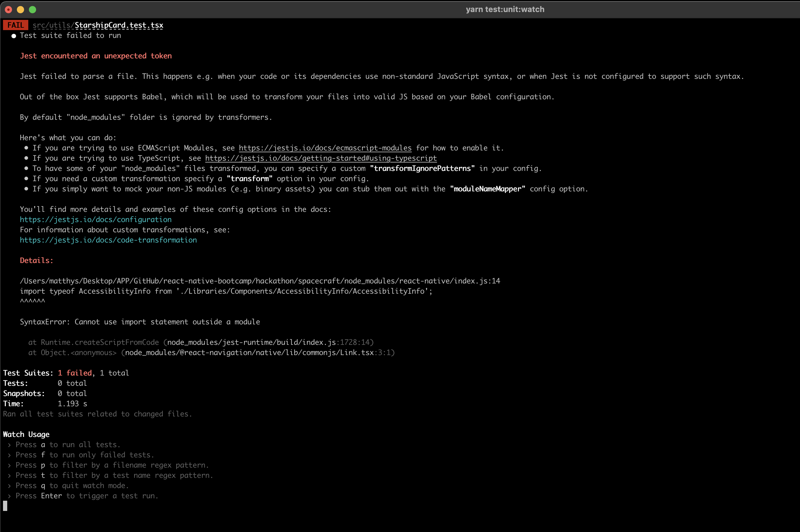Click the react-native index.js:14 file path

(260, 281)
